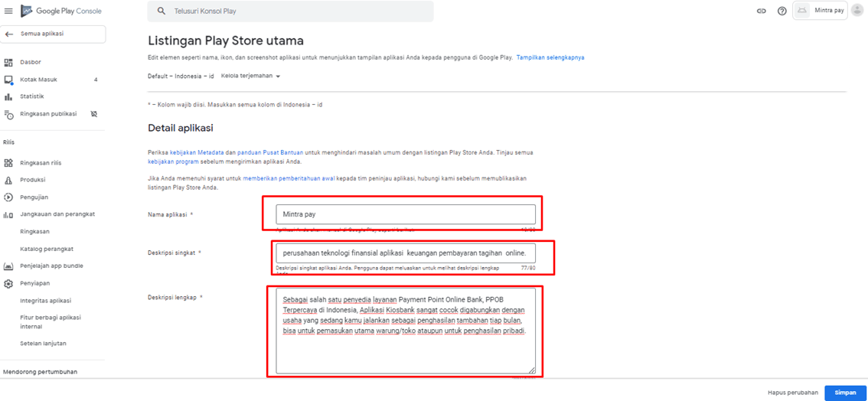868x401 pixels.
Task: Open the user account avatar
Action: coord(858,11)
